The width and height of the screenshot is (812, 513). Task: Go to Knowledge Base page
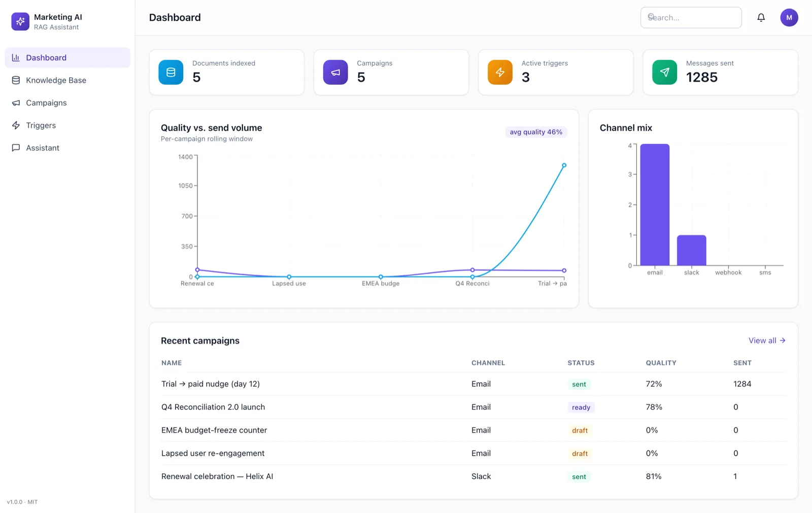tap(67, 80)
